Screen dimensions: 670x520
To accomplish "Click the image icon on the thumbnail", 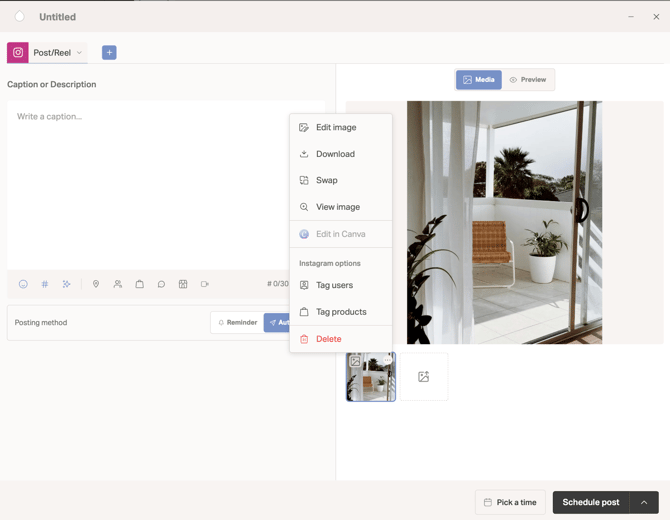I will (355, 361).
